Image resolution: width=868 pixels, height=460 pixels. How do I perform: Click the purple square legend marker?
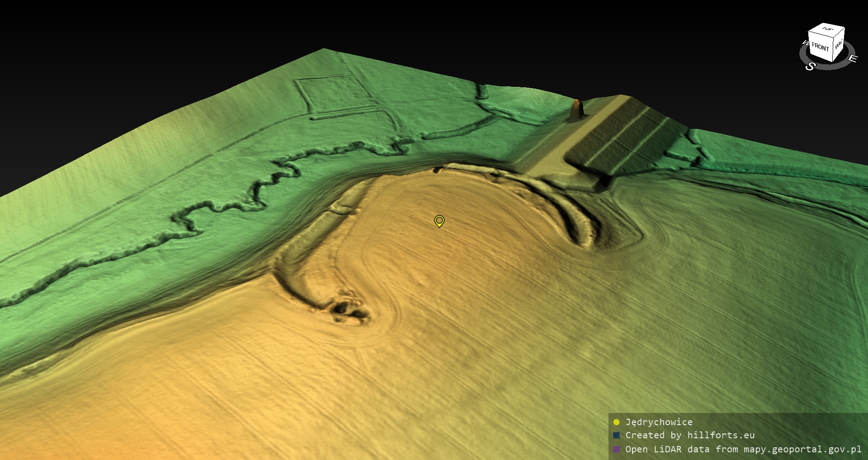(x=616, y=449)
